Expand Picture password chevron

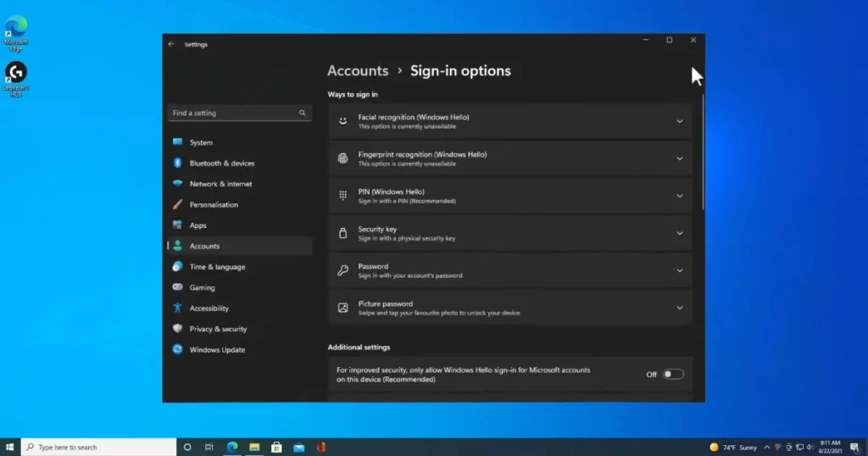(680, 308)
